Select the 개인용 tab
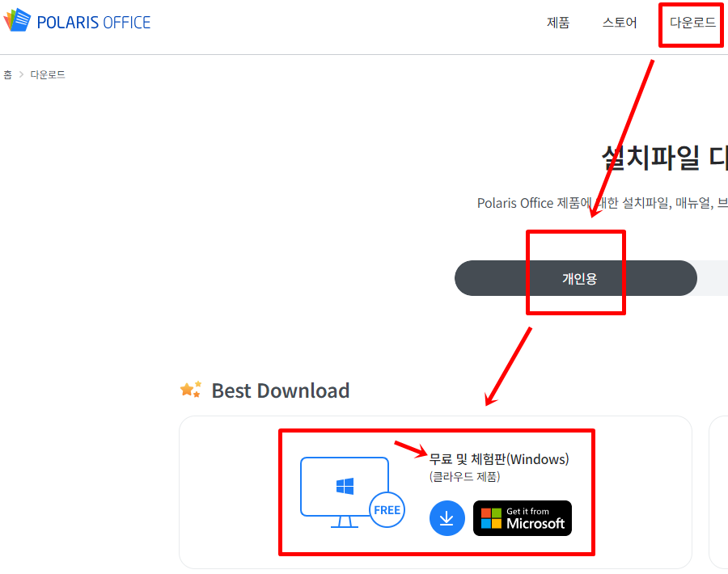Viewport: 728px width, 574px height. point(576,278)
